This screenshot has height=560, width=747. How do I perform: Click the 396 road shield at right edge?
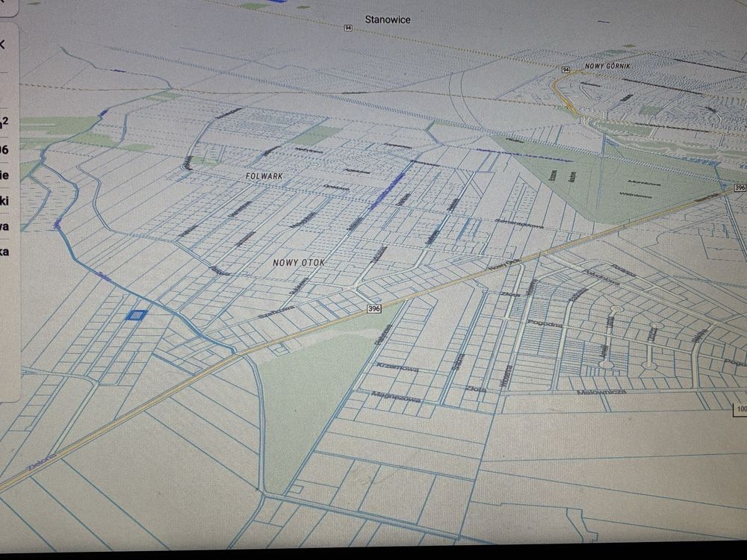[740, 187]
